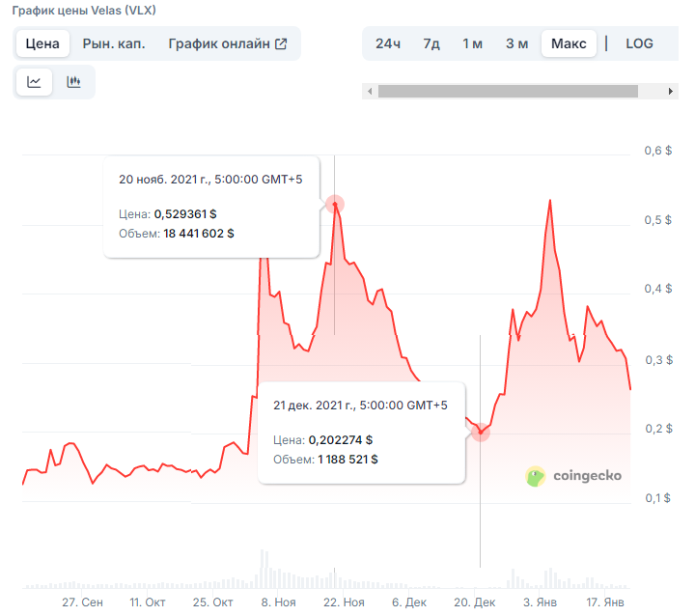The image size is (695, 616).
Task: Select the 1м time range
Action: tap(472, 43)
